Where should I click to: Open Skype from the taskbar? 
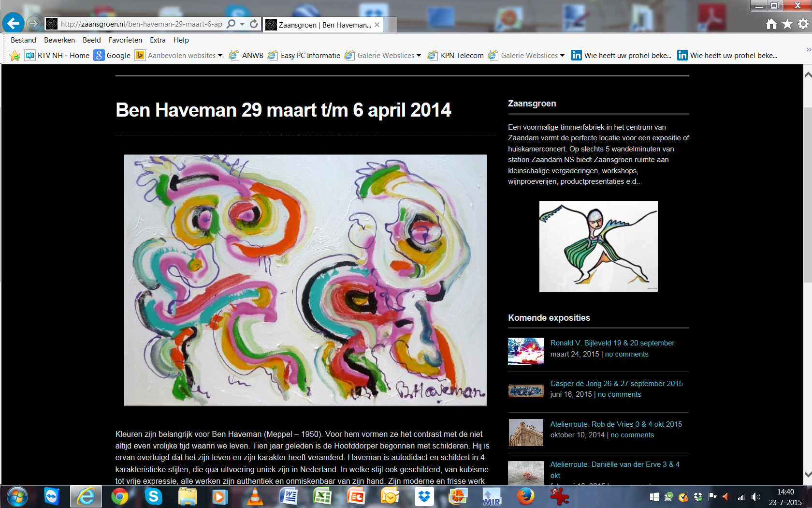[x=153, y=497]
